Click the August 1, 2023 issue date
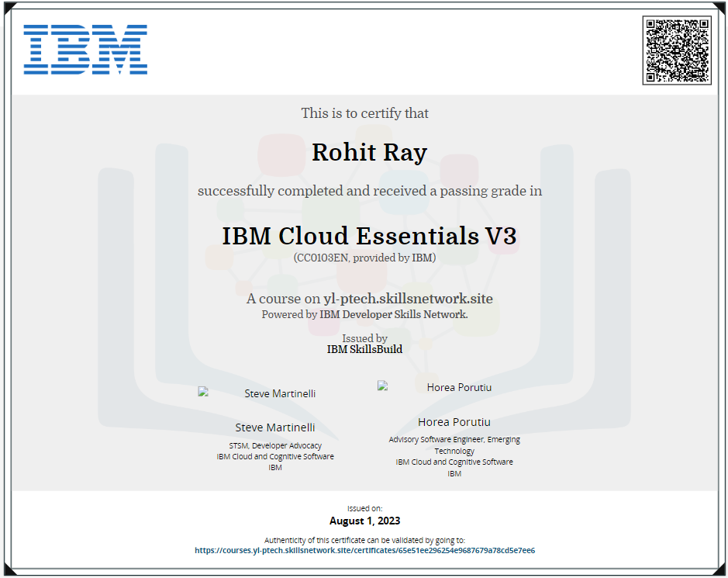This screenshot has height=578, width=728. 364,521
